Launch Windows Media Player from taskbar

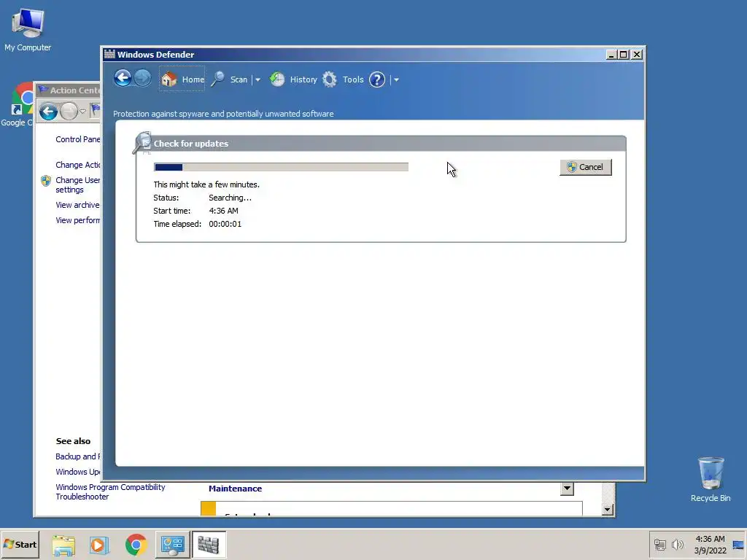(99, 545)
